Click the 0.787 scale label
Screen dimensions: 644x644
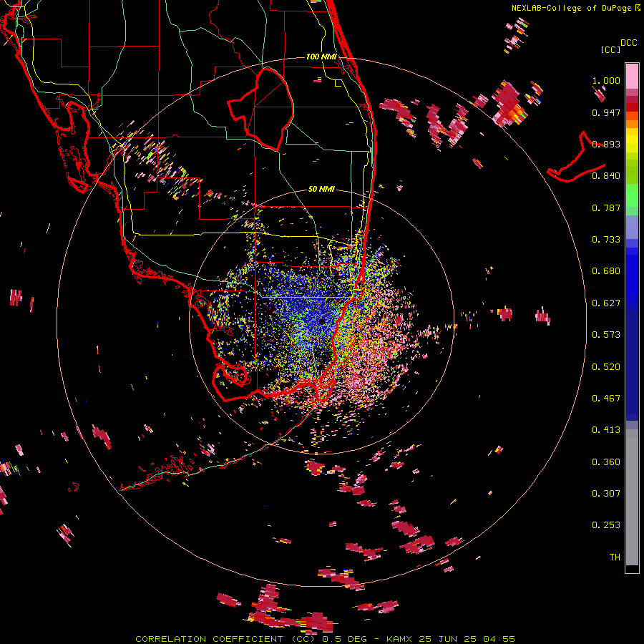tap(606, 208)
